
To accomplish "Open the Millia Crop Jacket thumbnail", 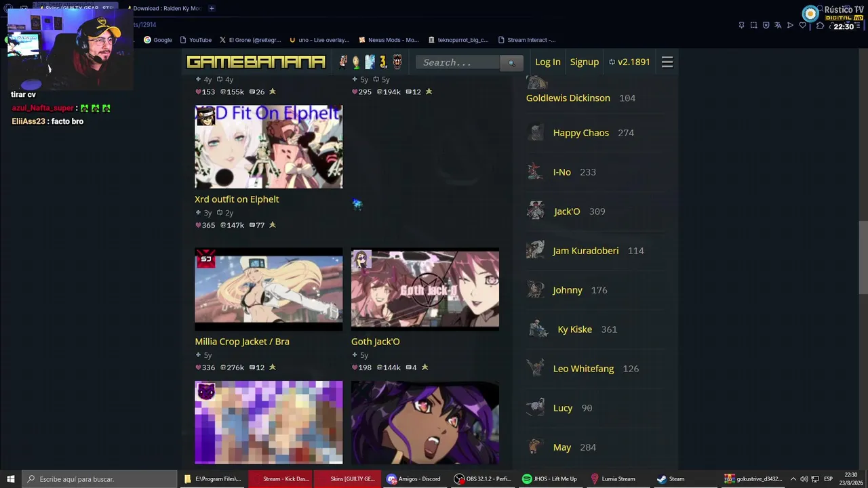I will coord(269,289).
